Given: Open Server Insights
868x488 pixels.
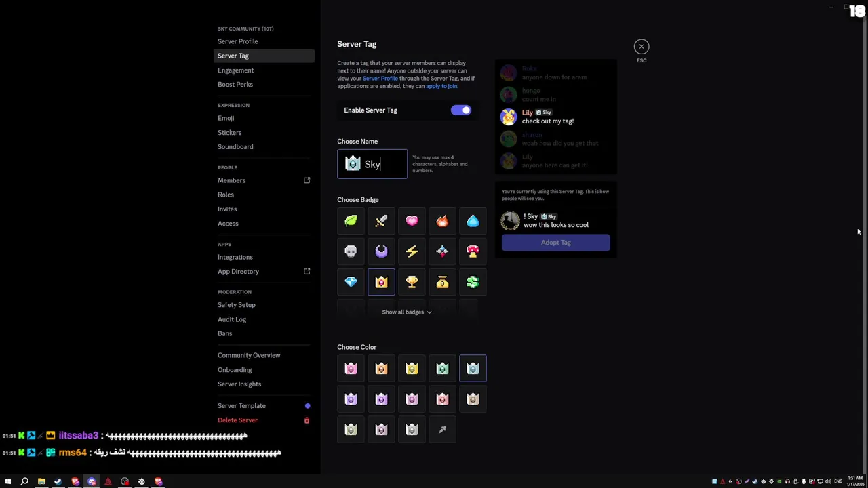Looking at the screenshot, I should click(264, 384).
